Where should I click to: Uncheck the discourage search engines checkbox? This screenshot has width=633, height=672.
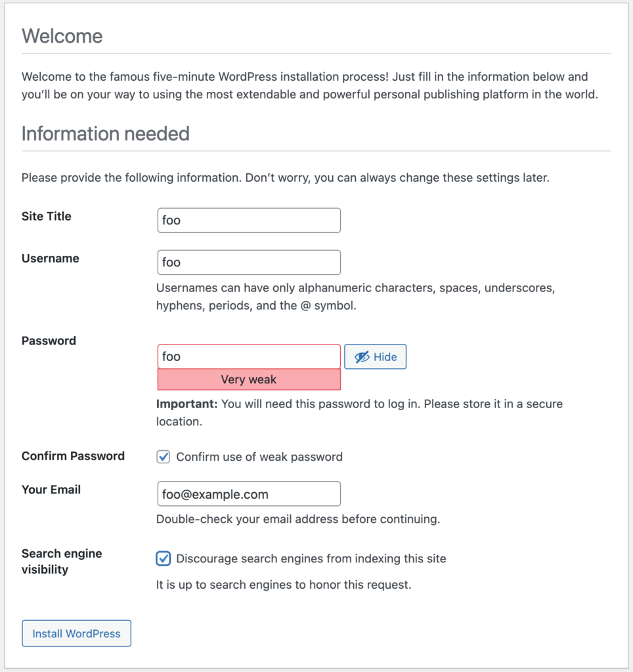point(164,558)
